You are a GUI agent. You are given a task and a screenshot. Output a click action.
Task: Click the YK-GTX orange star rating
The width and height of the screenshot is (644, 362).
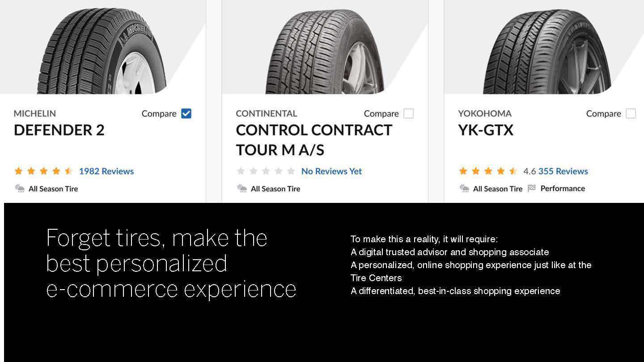click(488, 171)
